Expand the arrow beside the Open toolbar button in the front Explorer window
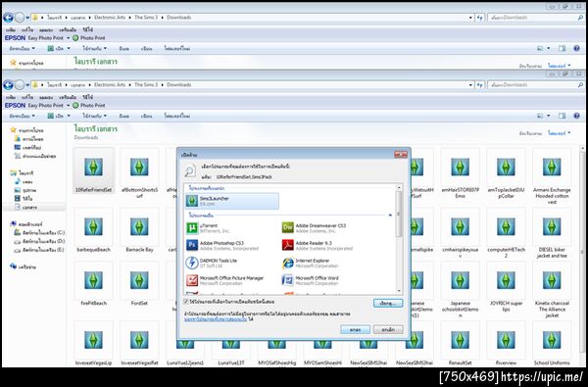The height and width of the screenshot is (387, 588). point(69,117)
